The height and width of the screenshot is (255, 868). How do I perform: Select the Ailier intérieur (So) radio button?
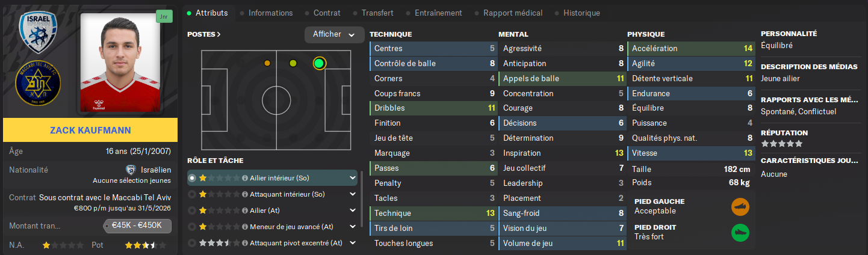click(x=192, y=178)
